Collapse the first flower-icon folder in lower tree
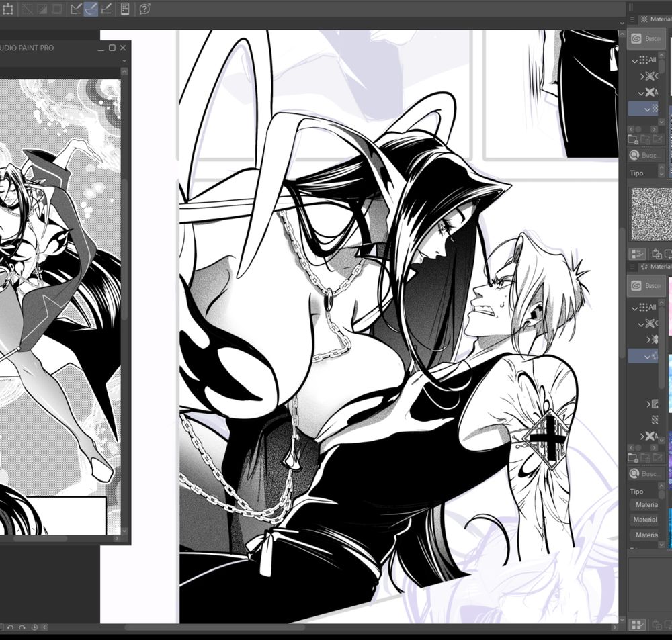The height and width of the screenshot is (640, 672). (x=641, y=324)
